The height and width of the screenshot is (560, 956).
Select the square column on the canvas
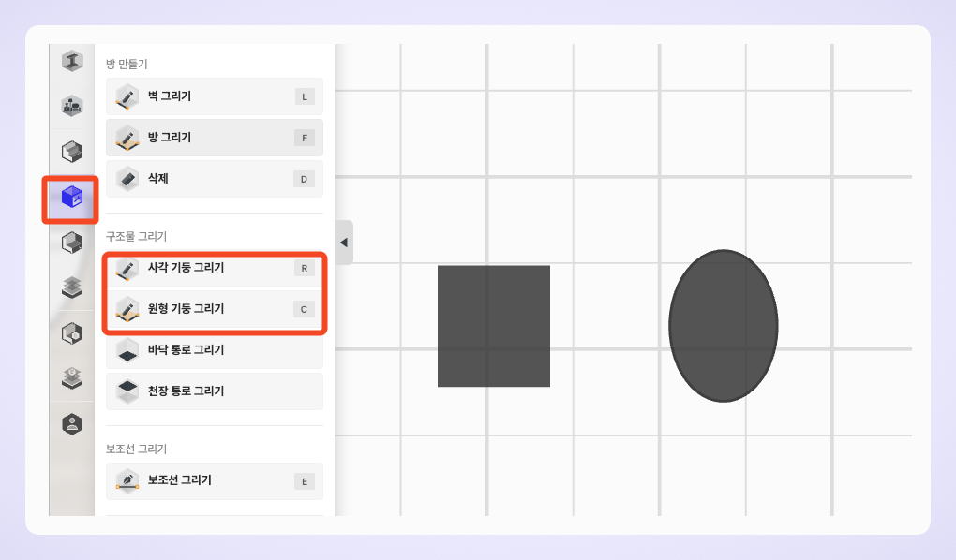(x=494, y=326)
